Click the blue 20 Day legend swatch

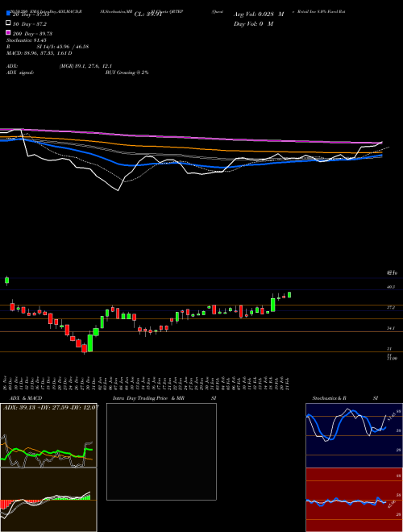(x=9, y=13)
